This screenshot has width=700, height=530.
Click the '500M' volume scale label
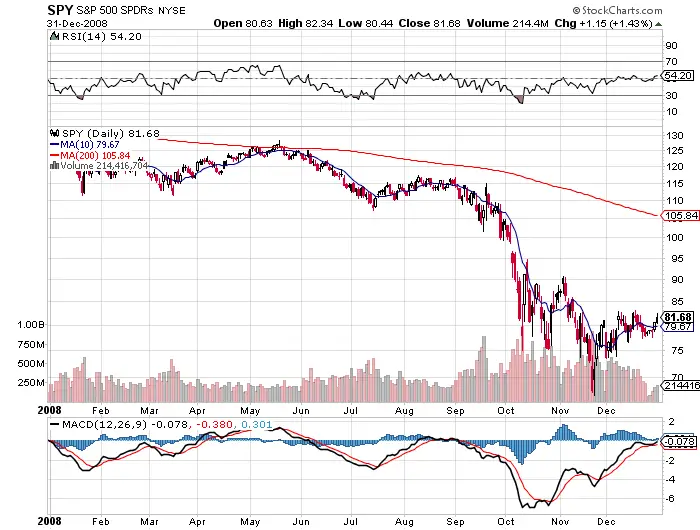point(31,363)
